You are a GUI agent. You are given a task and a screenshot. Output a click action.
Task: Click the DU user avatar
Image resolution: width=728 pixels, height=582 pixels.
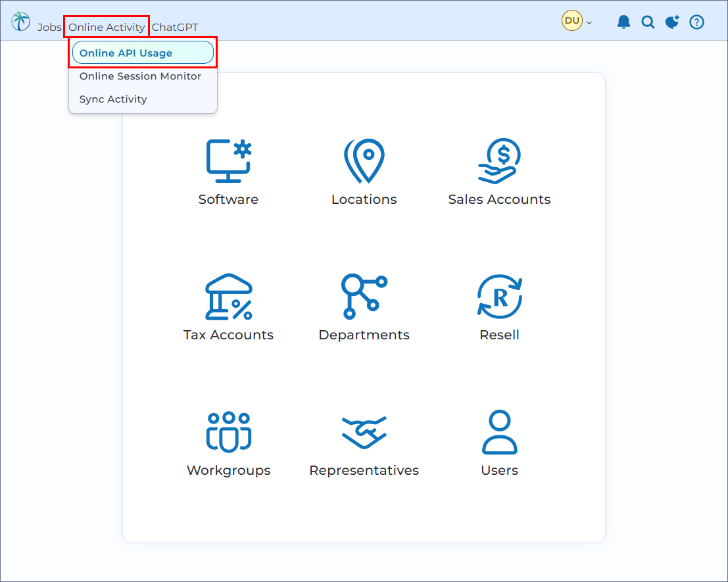click(572, 21)
